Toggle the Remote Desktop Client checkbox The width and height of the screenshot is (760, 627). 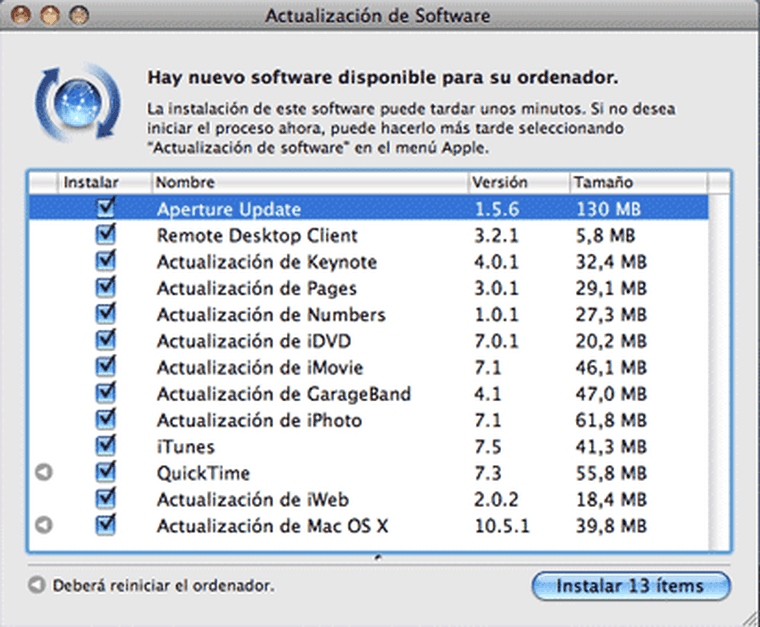pyautogui.click(x=105, y=235)
